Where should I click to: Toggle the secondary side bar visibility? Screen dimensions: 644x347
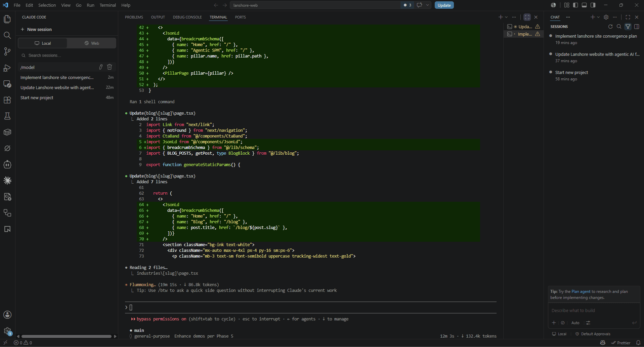593,5
